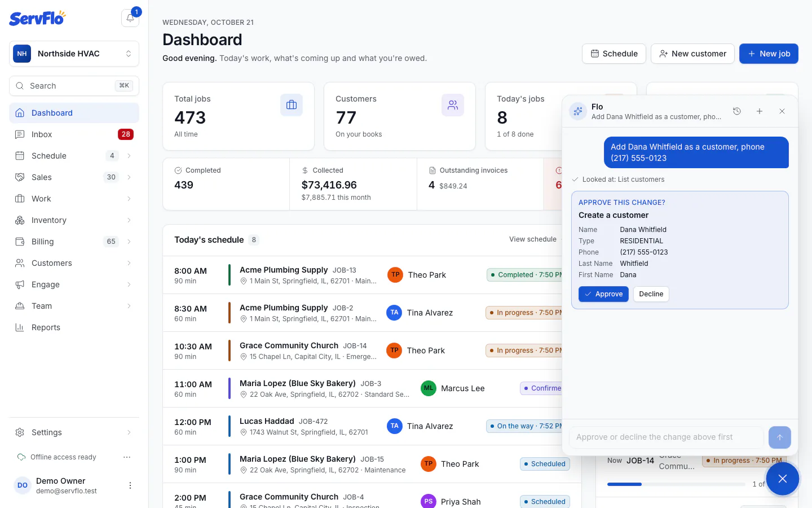Open the Engage menu item
Screen dimensions: 812x508
click(74, 284)
